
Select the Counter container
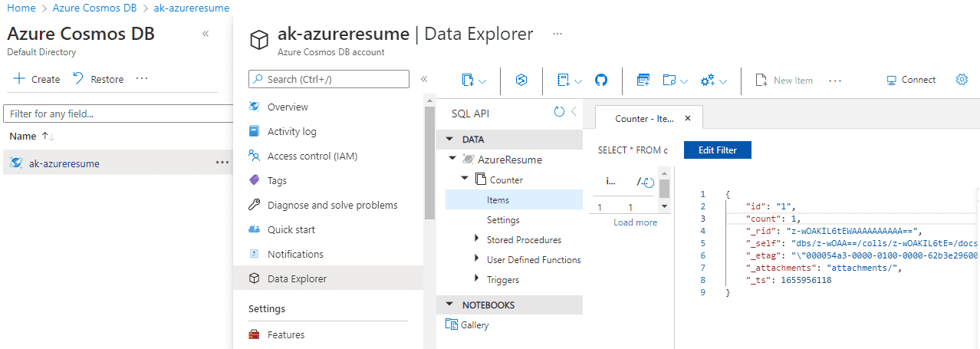point(506,180)
